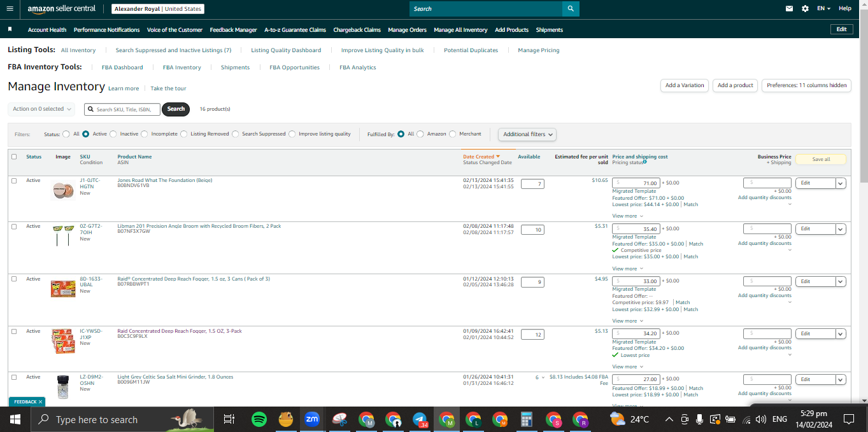868x432 pixels.
Task: Toggle the select-all header checkbox
Action: pyautogui.click(x=14, y=157)
